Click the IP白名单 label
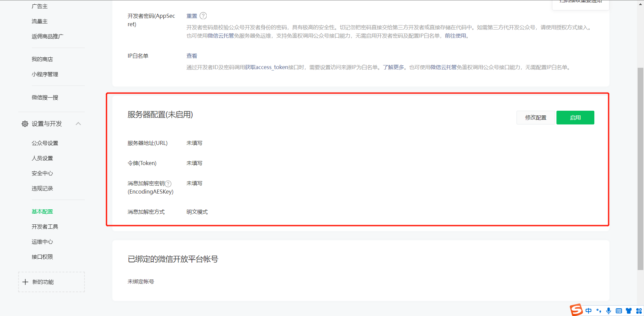Image resolution: width=644 pixels, height=316 pixels. (138, 56)
